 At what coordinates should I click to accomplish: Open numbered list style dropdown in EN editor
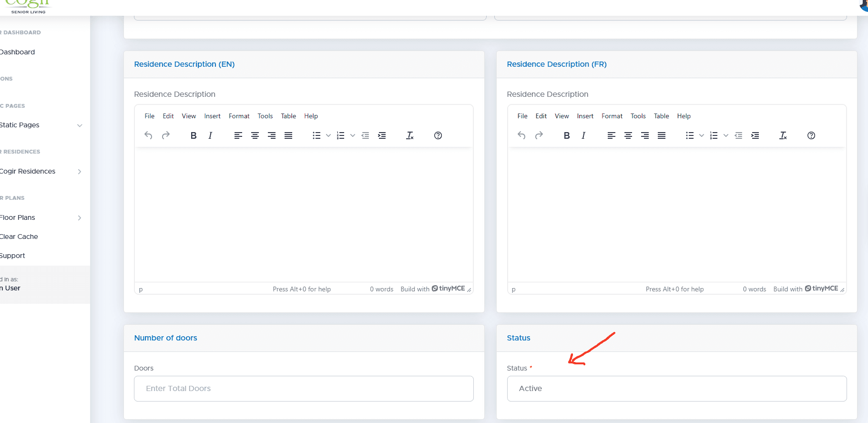[353, 135]
